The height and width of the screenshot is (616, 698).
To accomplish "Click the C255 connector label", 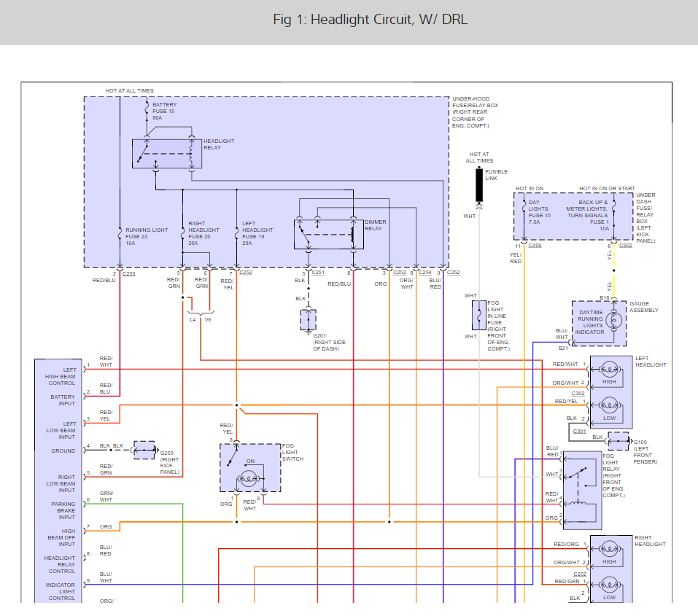I will [x=128, y=273].
